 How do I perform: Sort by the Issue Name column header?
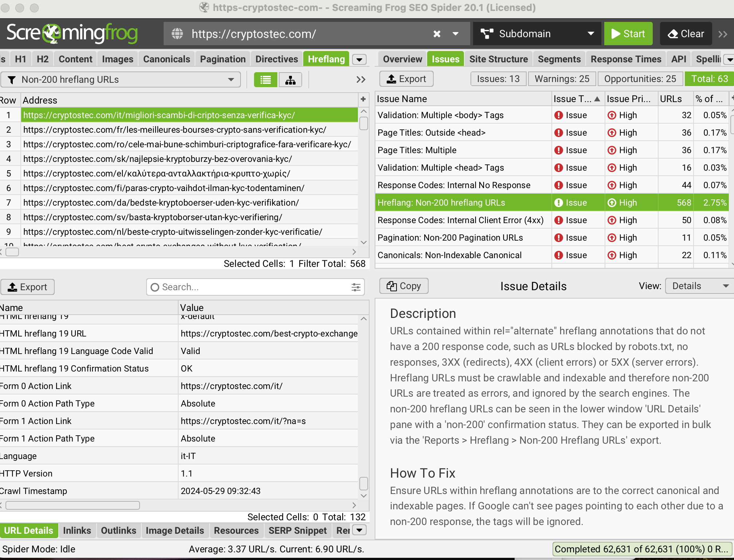[x=463, y=99]
